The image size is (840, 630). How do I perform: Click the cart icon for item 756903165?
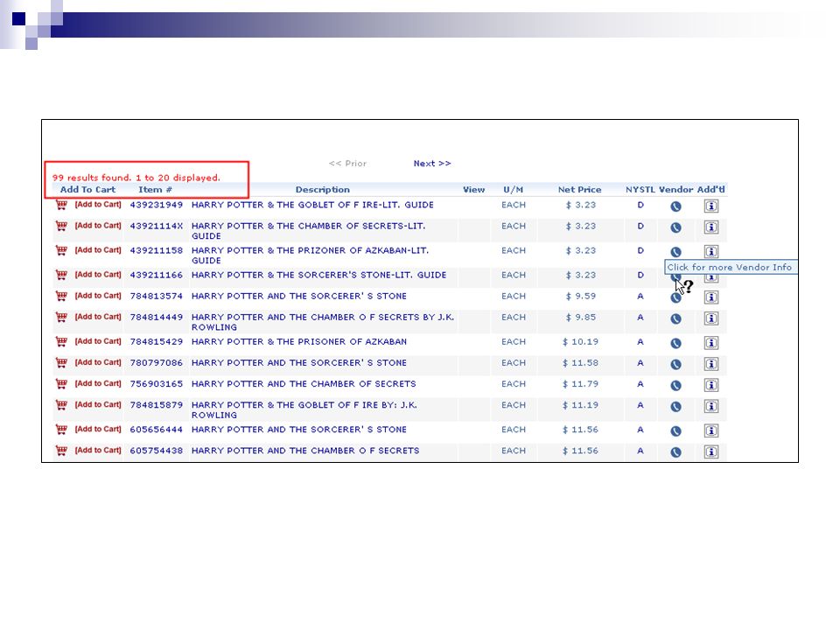point(61,383)
